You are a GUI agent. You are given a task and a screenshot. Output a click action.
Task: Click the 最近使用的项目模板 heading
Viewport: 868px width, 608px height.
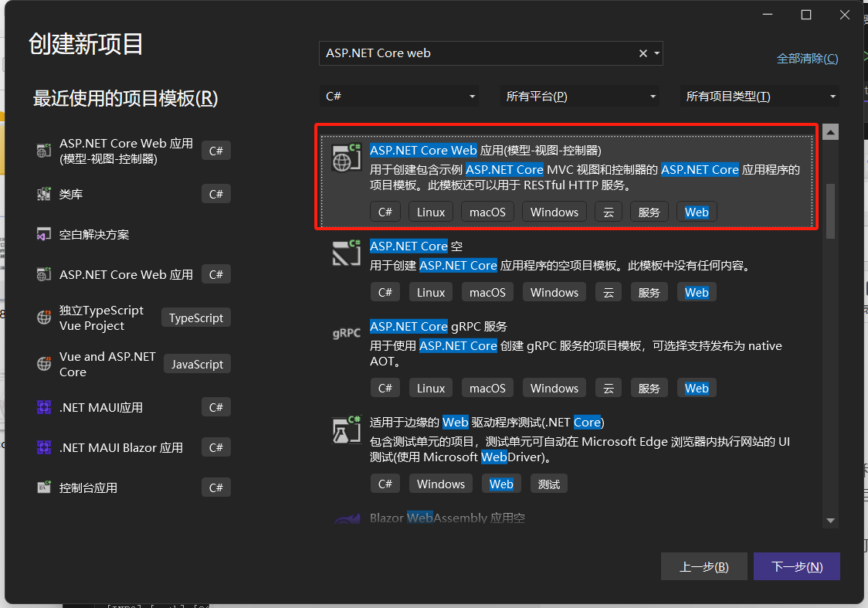point(125,98)
